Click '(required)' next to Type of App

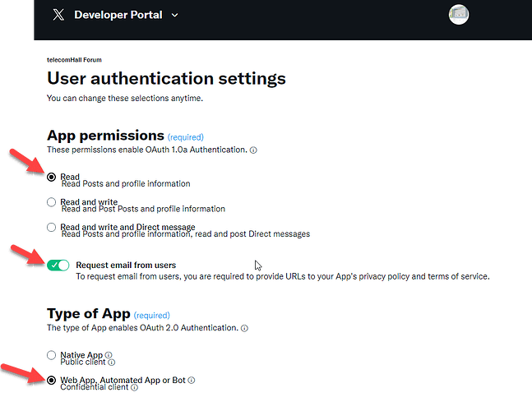click(x=151, y=316)
